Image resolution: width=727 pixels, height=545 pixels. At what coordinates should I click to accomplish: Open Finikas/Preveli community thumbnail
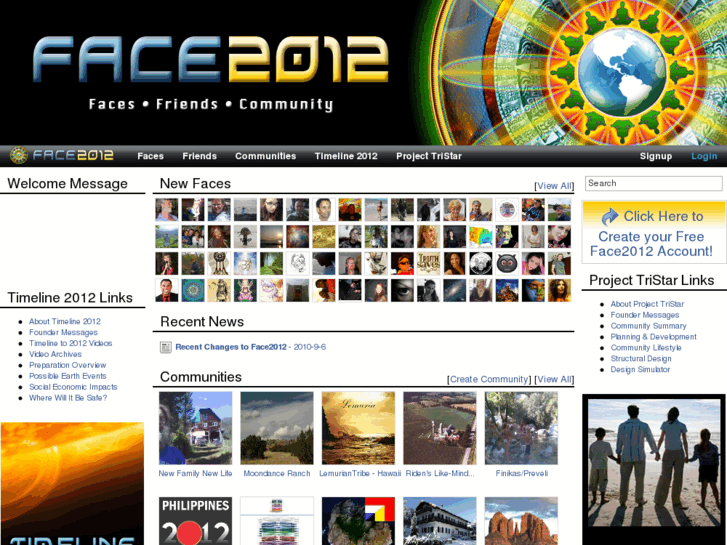521,428
